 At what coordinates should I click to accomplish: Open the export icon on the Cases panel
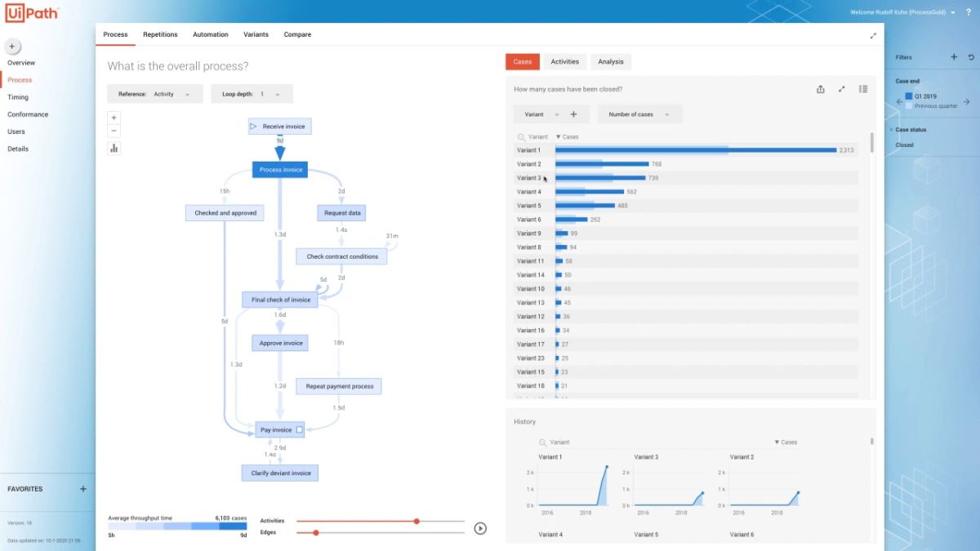[820, 89]
